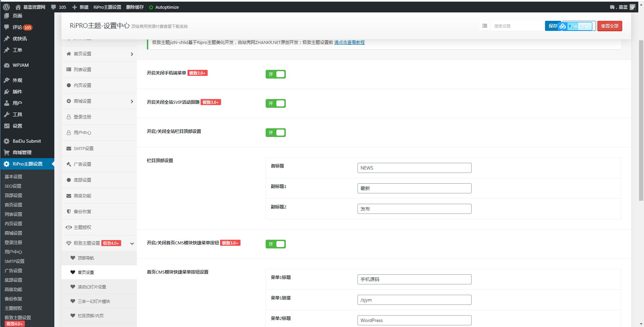Toggle off 开启/关闭首页CMS模块快捷菜单按钮

coord(276,244)
